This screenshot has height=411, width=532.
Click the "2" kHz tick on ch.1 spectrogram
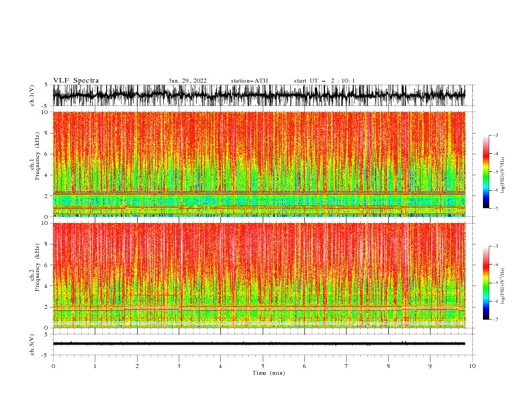[47, 196]
